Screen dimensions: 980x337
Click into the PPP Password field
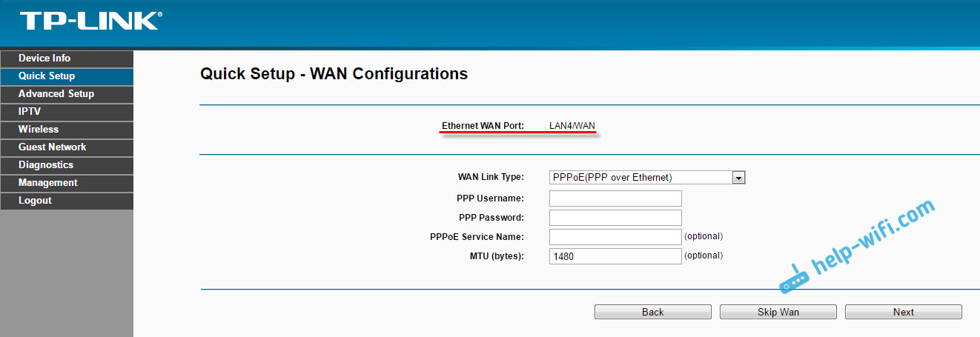(615, 218)
